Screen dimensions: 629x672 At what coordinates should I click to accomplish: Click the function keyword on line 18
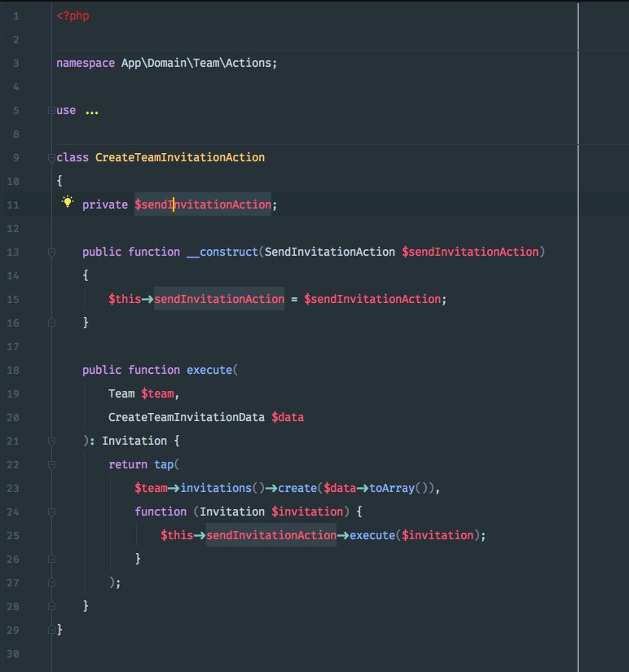[x=154, y=370]
